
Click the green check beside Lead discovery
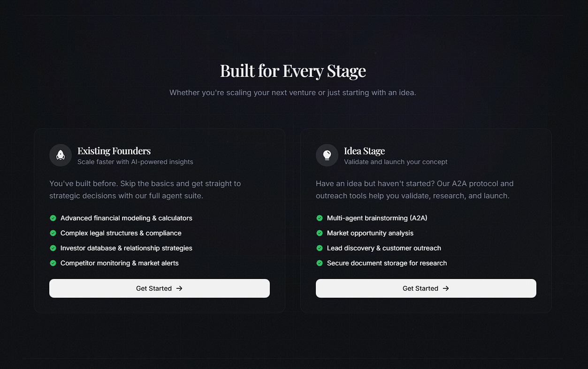click(x=320, y=248)
